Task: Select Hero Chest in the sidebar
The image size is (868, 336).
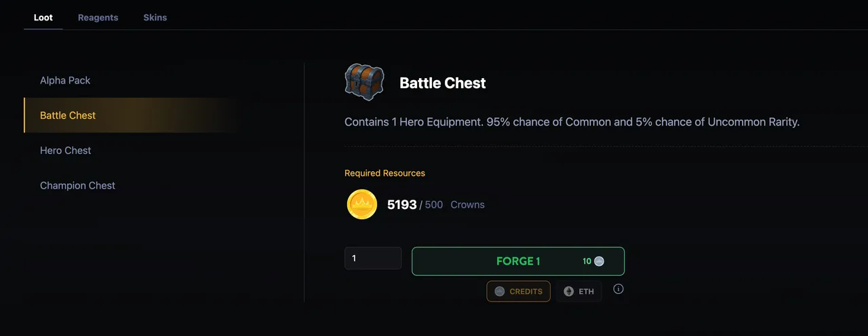Action: click(x=65, y=151)
